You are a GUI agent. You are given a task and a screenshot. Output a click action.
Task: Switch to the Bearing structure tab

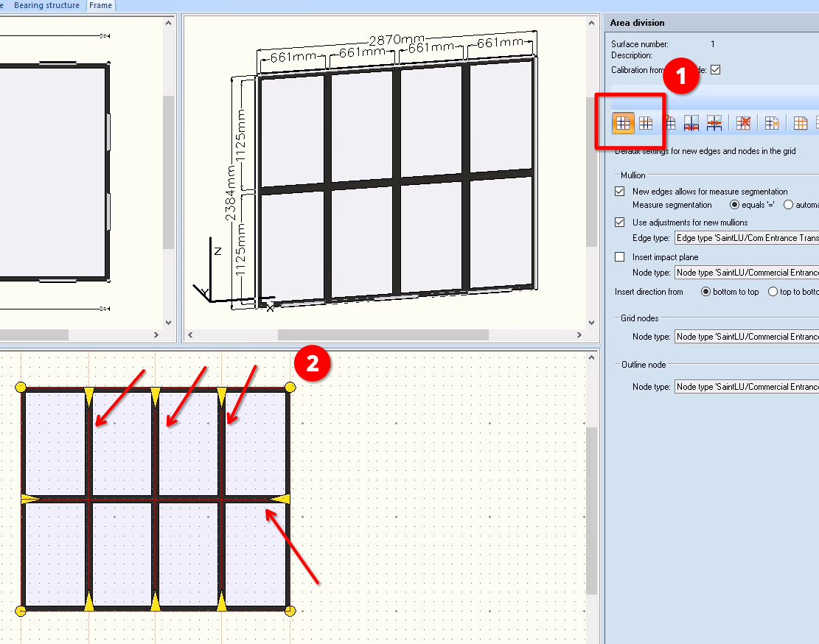click(x=46, y=5)
